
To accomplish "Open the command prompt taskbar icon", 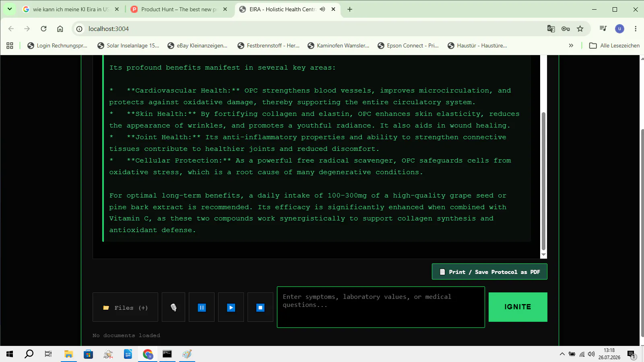I will click(167, 354).
